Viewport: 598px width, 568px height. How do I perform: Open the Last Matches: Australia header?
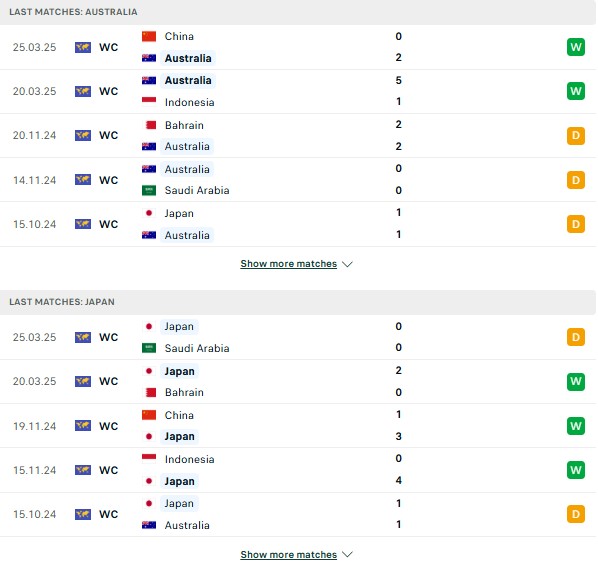73,12
